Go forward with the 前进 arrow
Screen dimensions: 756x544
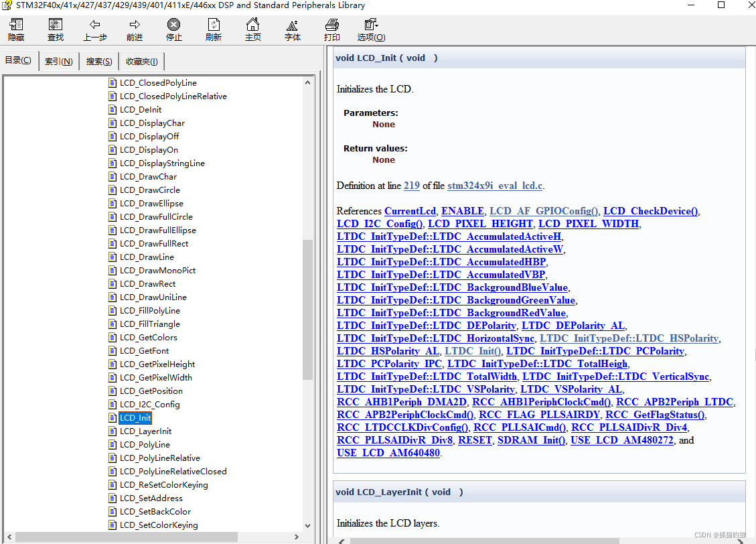pyautogui.click(x=135, y=25)
